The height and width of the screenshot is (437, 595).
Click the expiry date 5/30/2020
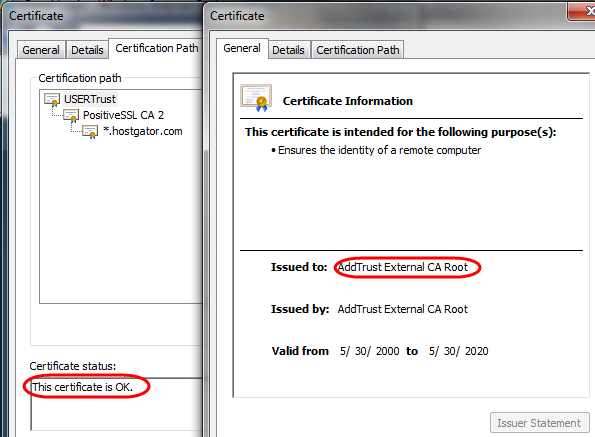pos(458,351)
